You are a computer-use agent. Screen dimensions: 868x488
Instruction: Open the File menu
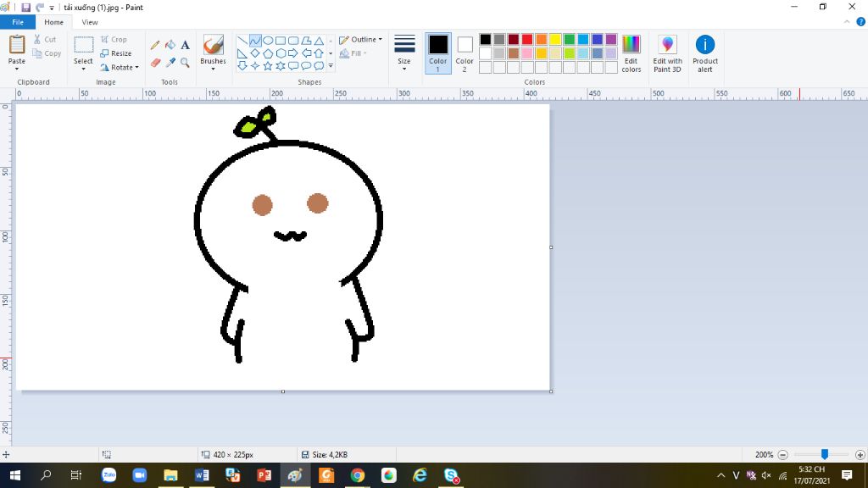pos(18,22)
